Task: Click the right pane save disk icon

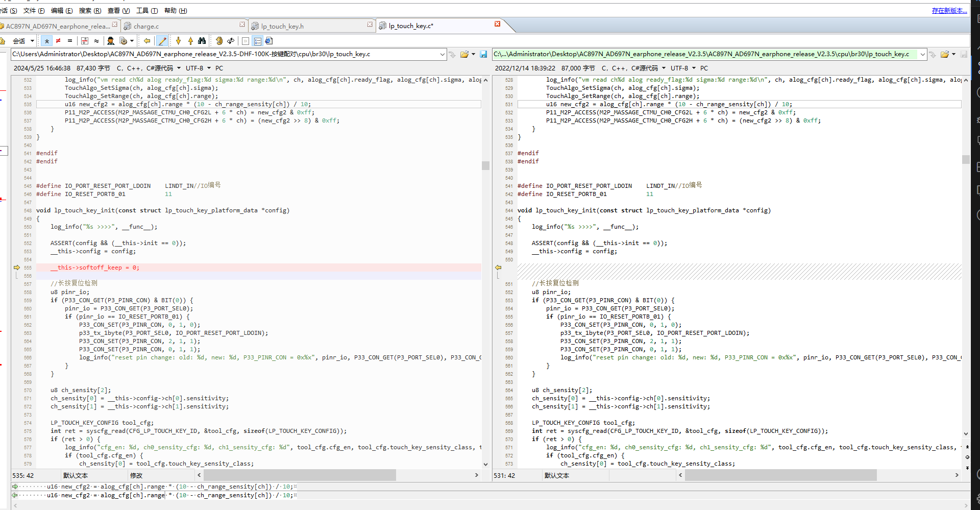Action: (964, 54)
